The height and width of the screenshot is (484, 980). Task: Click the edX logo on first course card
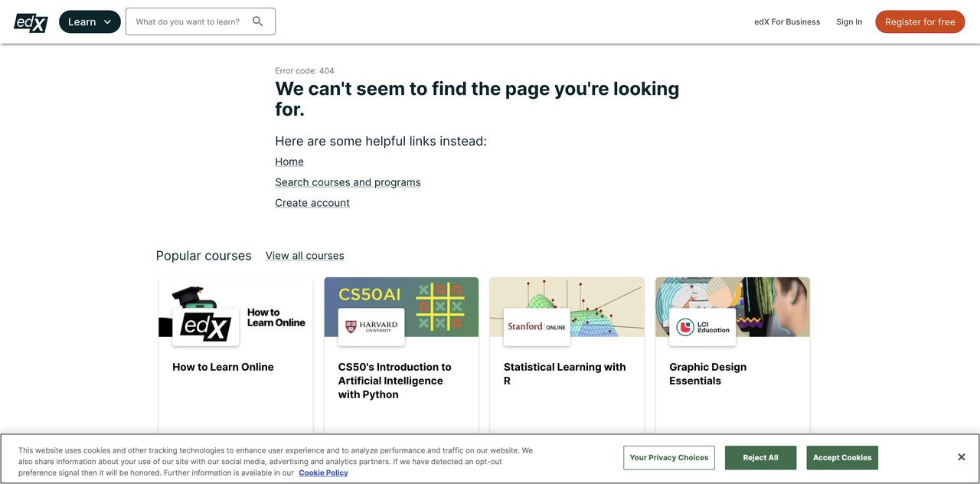(205, 327)
